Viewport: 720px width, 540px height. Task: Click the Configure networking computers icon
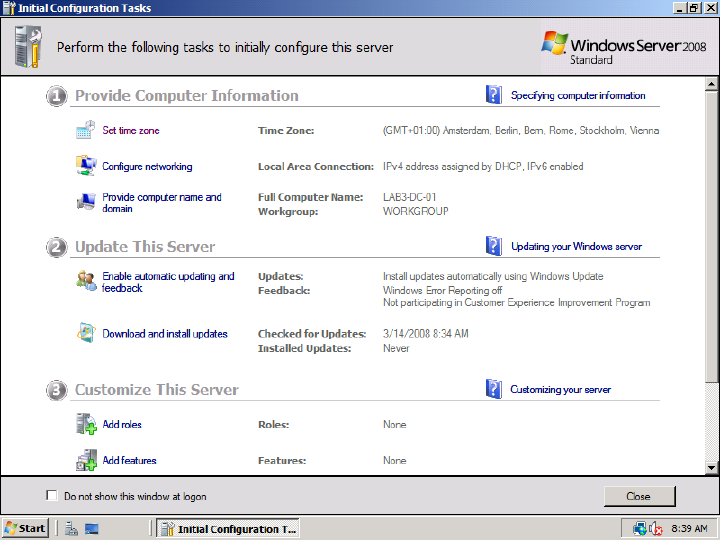tap(86, 166)
